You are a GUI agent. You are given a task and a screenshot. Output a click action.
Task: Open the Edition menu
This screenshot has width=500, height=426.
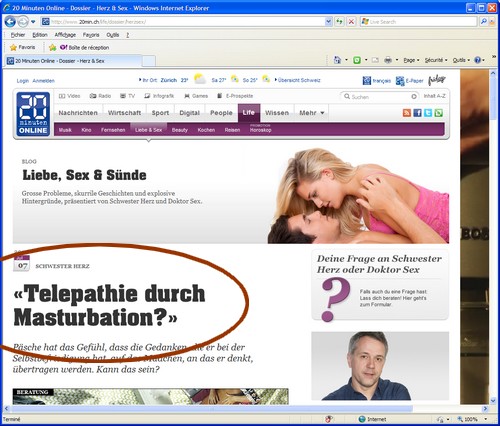40,35
